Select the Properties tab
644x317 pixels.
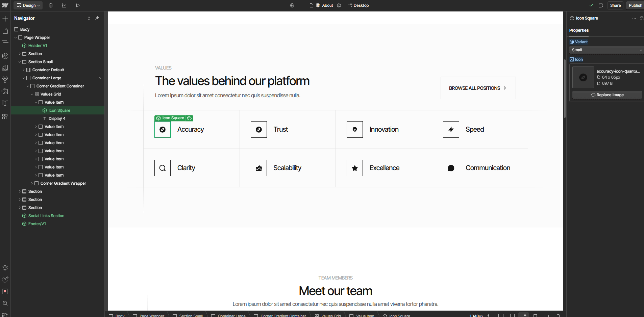(x=579, y=30)
